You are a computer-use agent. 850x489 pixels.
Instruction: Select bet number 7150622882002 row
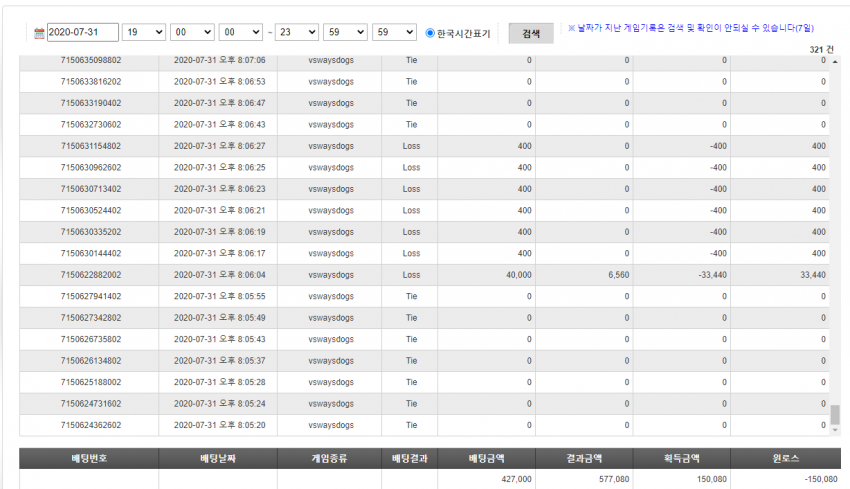pos(424,275)
